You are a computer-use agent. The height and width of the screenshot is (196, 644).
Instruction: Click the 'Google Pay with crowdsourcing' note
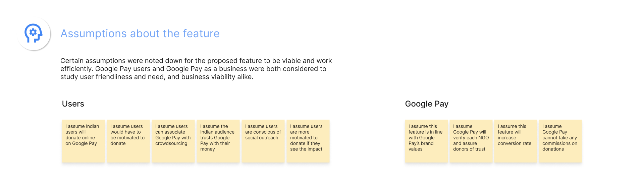173,141
